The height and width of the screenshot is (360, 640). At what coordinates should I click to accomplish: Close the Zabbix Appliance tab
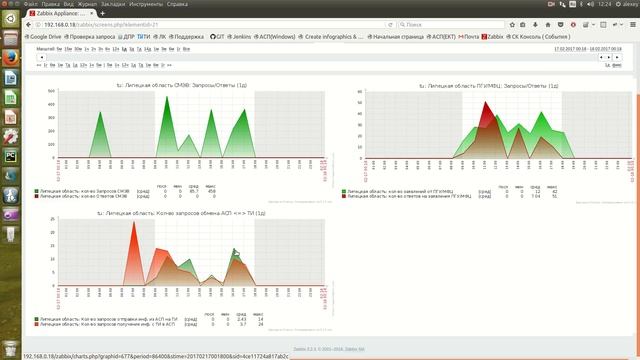(91, 13)
